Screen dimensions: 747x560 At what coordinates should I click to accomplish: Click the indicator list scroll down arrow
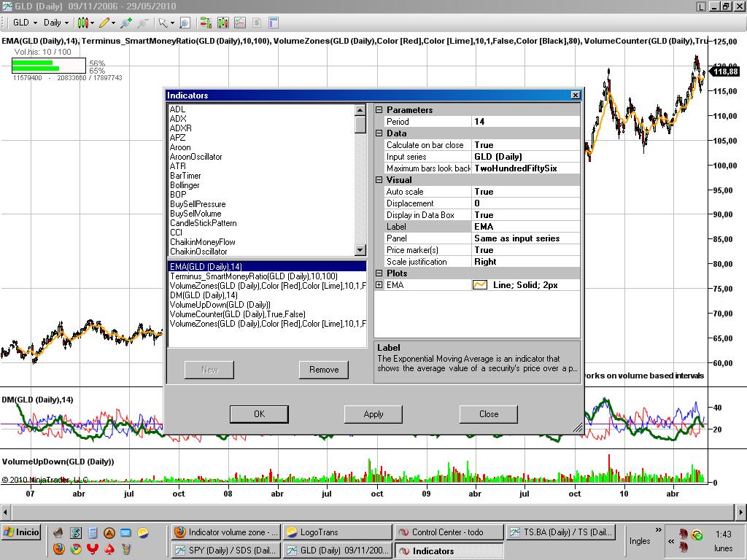click(x=360, y=250)
